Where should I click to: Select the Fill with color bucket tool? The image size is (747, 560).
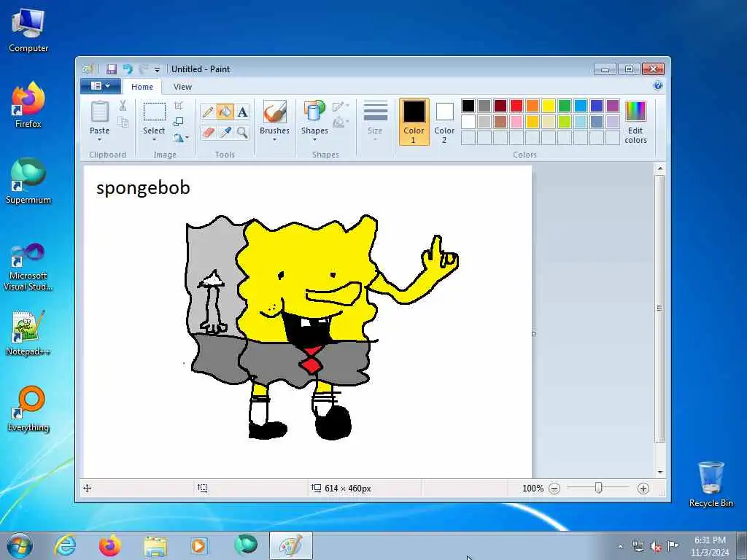225,112
